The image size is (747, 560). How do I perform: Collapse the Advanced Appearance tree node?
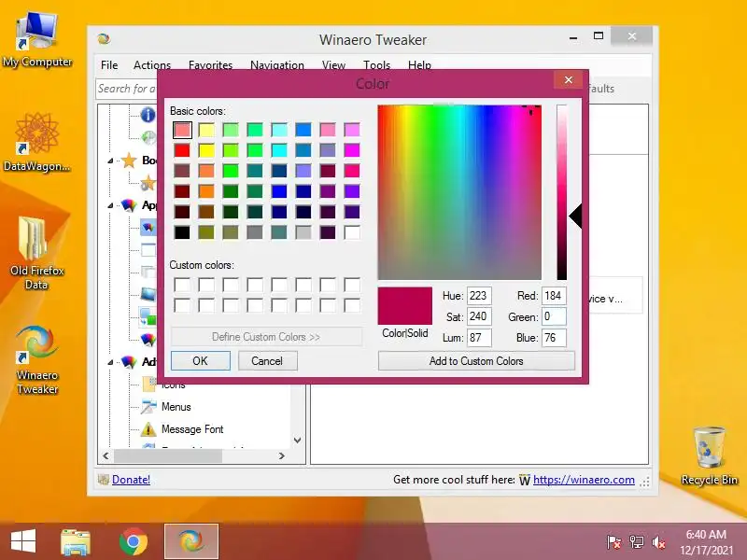click(x=110, y=362)
